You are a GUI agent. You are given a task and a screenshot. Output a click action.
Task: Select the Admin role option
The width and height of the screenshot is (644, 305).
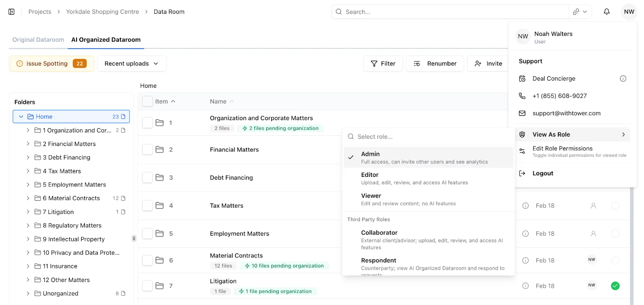[428, 158]
